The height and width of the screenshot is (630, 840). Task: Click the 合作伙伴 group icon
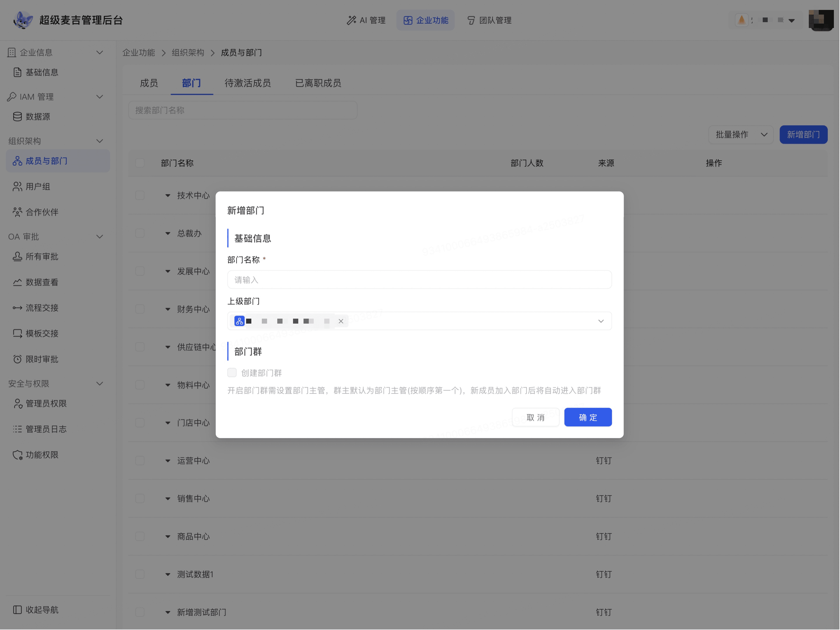pos(17,212)
